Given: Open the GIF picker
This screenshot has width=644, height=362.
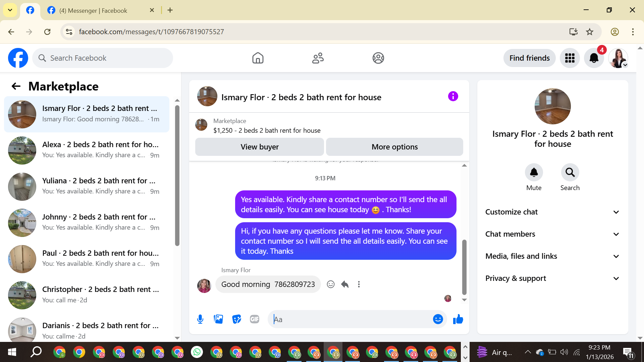Looking at the screenshot, I should (x=255, y=319).
